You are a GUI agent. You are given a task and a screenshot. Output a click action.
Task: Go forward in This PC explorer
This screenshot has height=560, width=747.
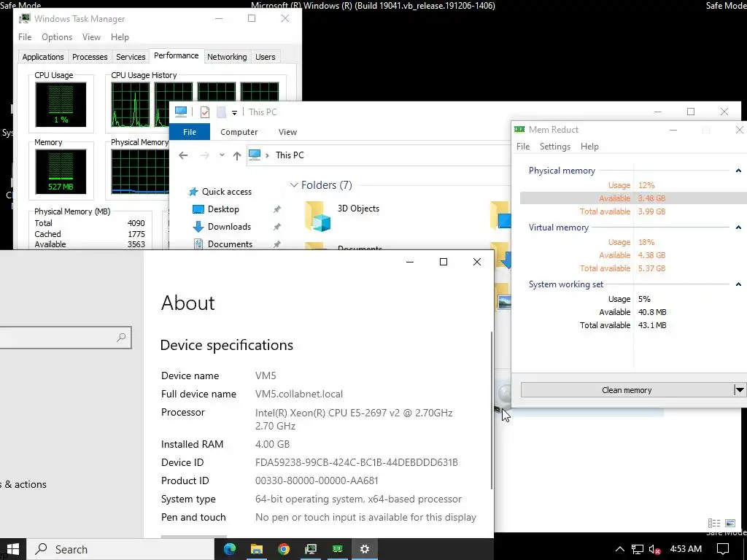point(205,155)
